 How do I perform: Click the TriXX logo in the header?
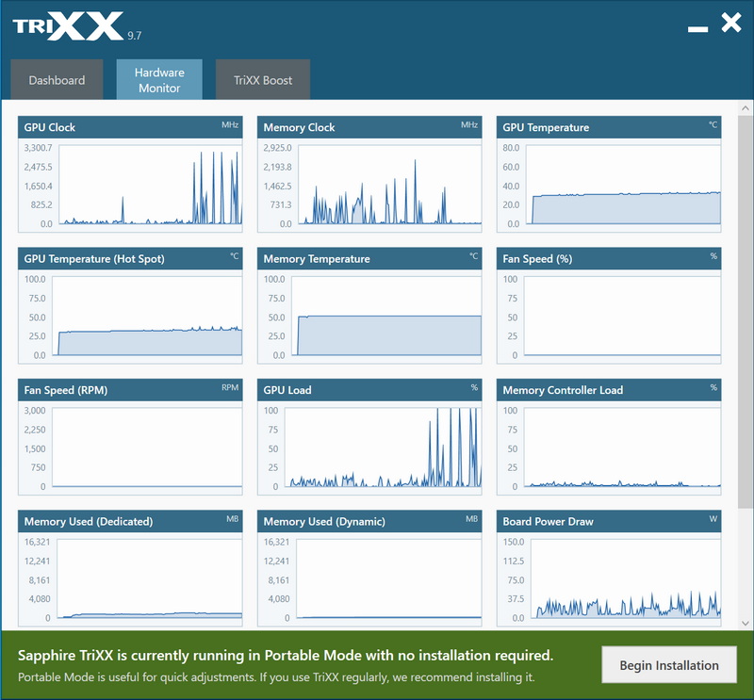[68, 26]
